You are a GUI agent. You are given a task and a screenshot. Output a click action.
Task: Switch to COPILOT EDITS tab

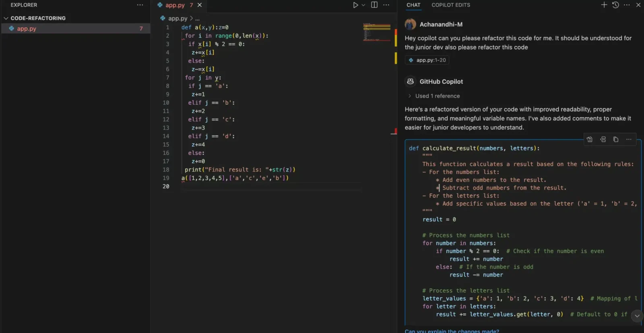(x=451, y=5)
